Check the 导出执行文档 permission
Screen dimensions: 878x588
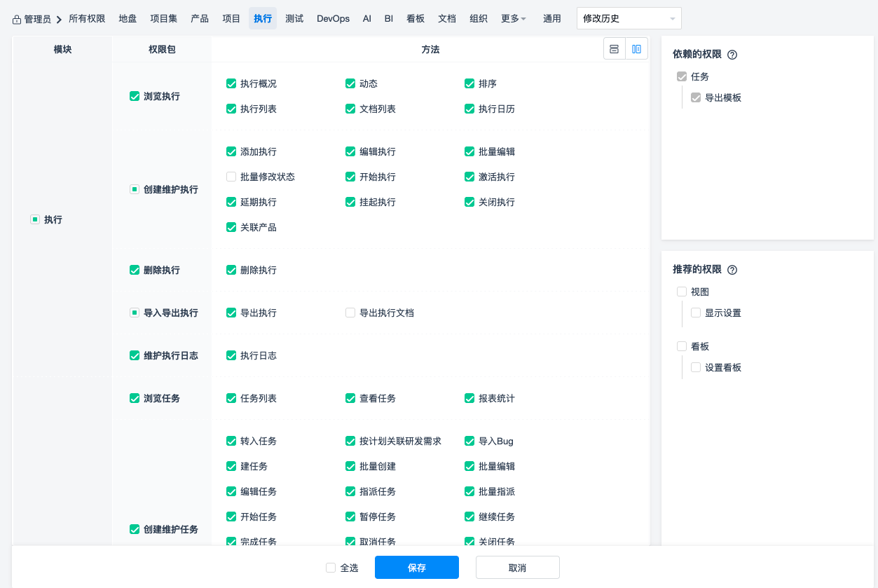(350, 313)
